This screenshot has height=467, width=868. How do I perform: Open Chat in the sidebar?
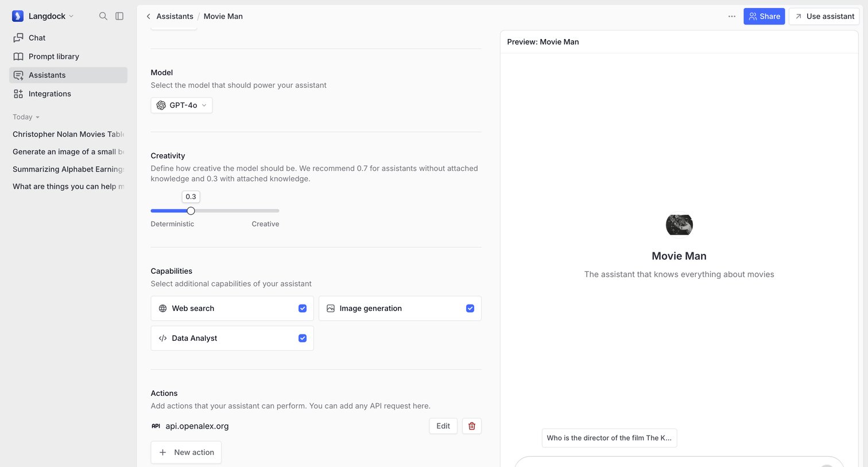[68, 38]
